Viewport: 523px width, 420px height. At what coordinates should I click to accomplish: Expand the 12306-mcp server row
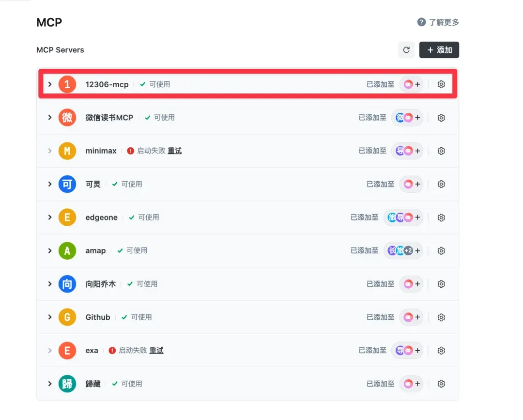click(x=50, y=84)
